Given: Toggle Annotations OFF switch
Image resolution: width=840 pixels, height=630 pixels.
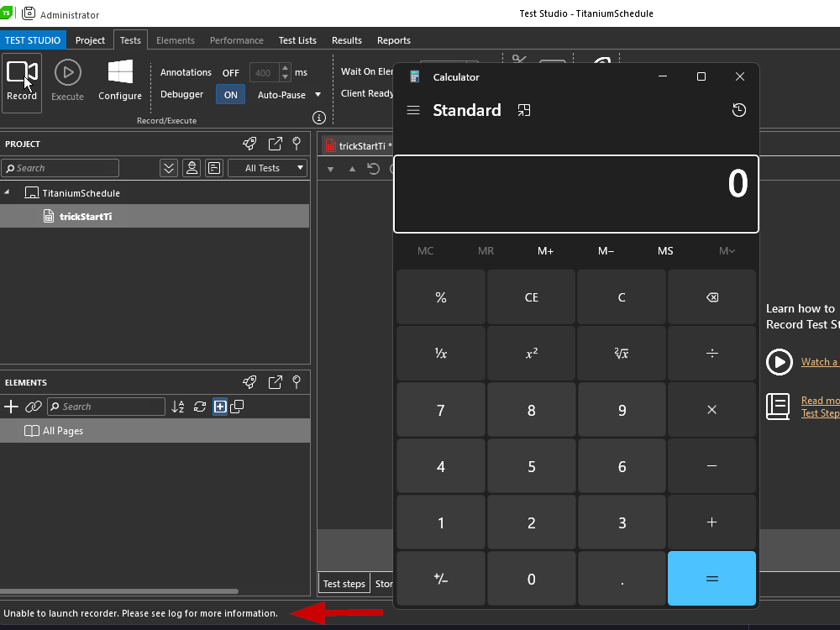Looking at the screenshot, I should coord(231,73).
